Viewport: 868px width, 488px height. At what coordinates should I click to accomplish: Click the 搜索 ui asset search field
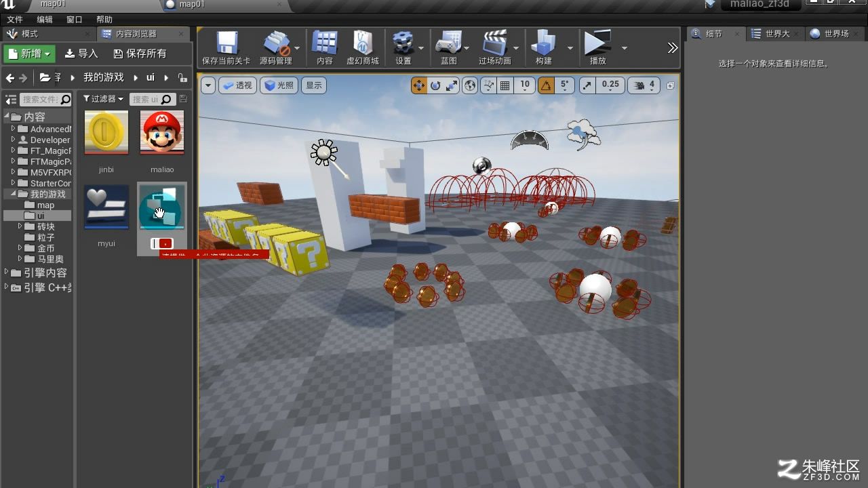(153, 100)
